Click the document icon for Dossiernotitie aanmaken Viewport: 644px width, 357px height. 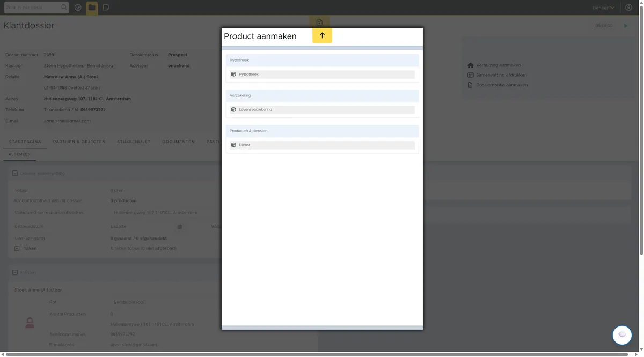(471, 85)
